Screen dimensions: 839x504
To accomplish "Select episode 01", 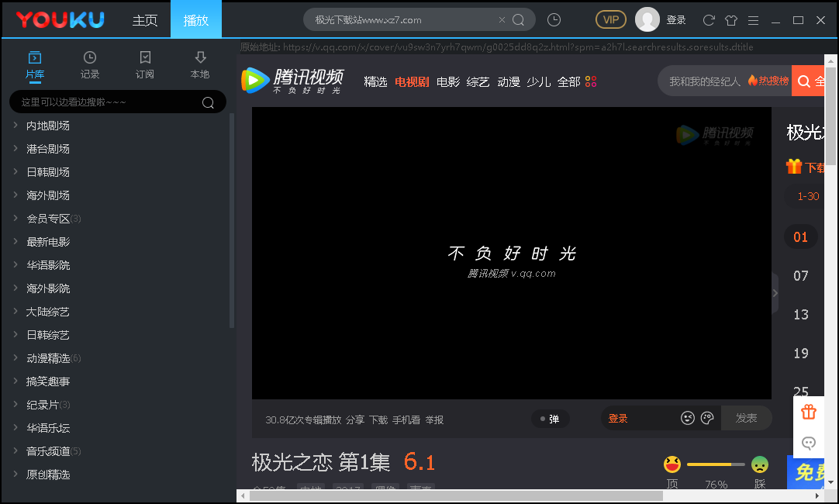I will click(800, 237).
